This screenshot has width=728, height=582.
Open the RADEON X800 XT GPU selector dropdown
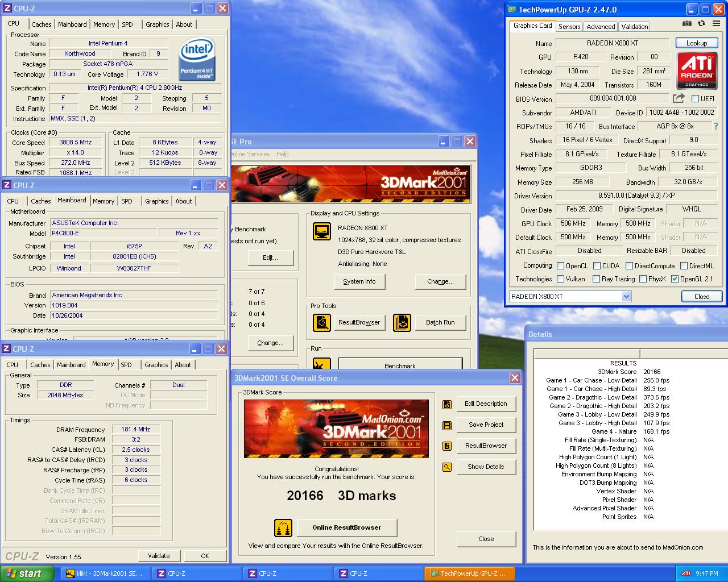626,297
